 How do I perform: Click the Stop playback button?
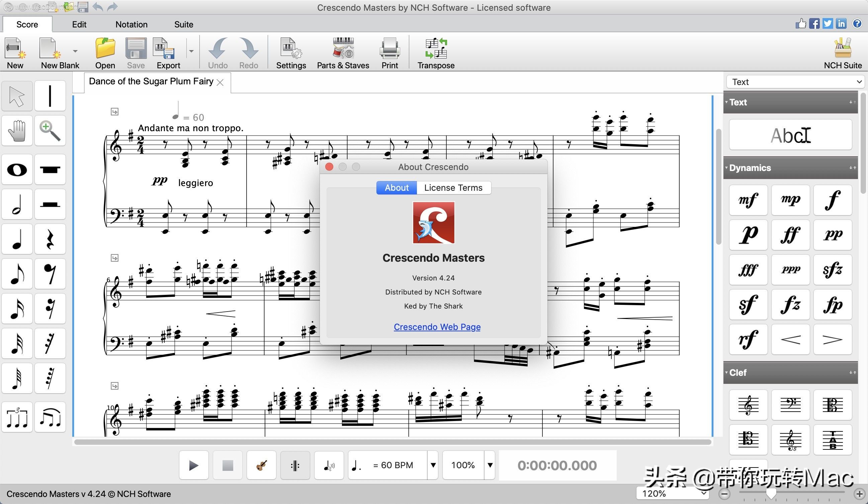point(227,466)
